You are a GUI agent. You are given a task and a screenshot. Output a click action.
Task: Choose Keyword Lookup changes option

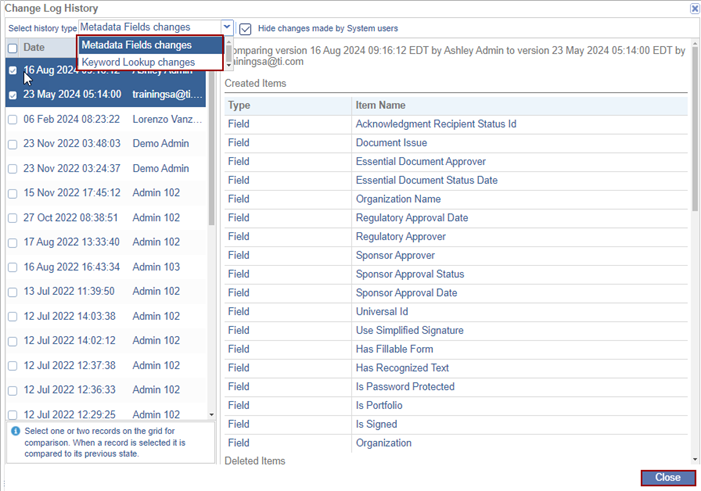(138, 62)
